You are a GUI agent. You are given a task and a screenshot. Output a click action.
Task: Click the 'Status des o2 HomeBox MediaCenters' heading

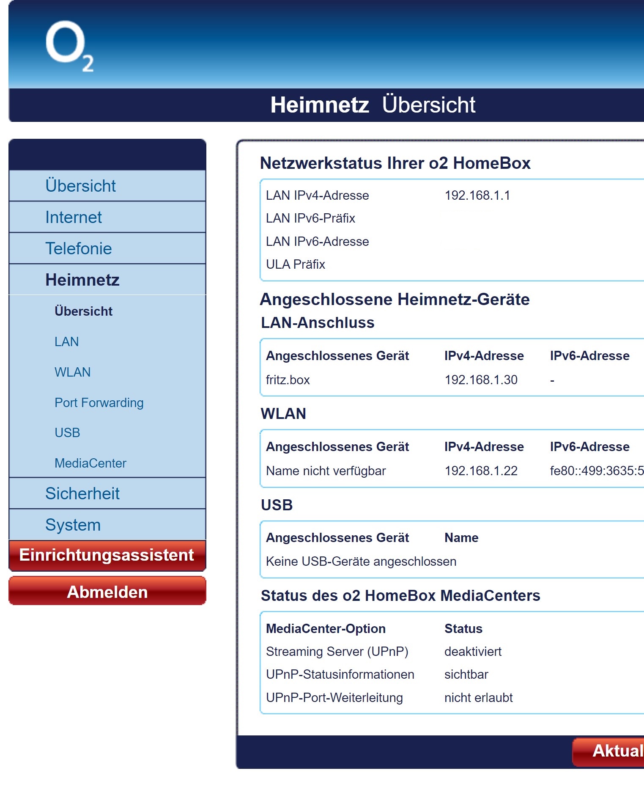400,596
